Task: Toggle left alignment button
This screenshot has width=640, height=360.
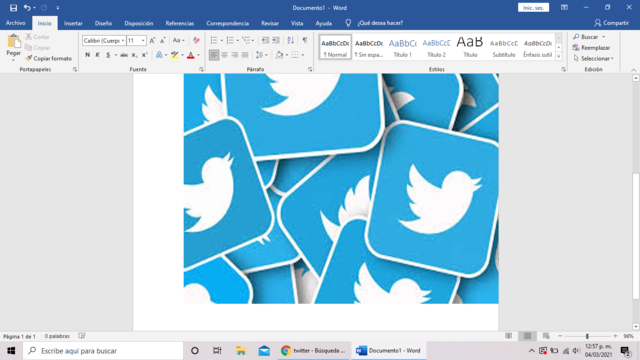Action: coord(214,55)
